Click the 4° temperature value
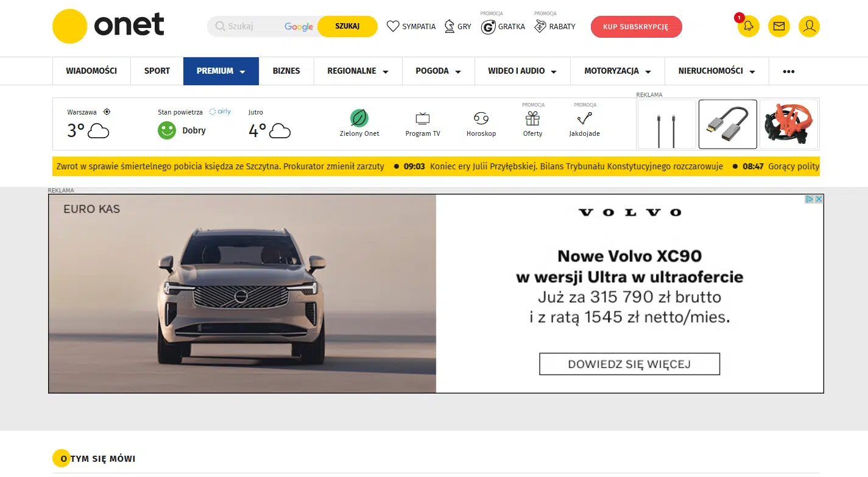 pos(257,130)
